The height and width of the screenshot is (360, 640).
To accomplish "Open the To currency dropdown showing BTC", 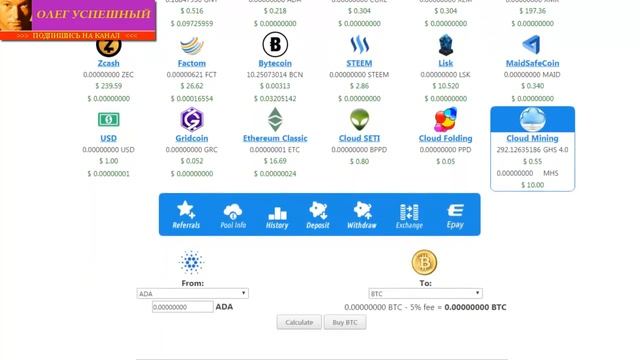I will [x=425, y=293].
